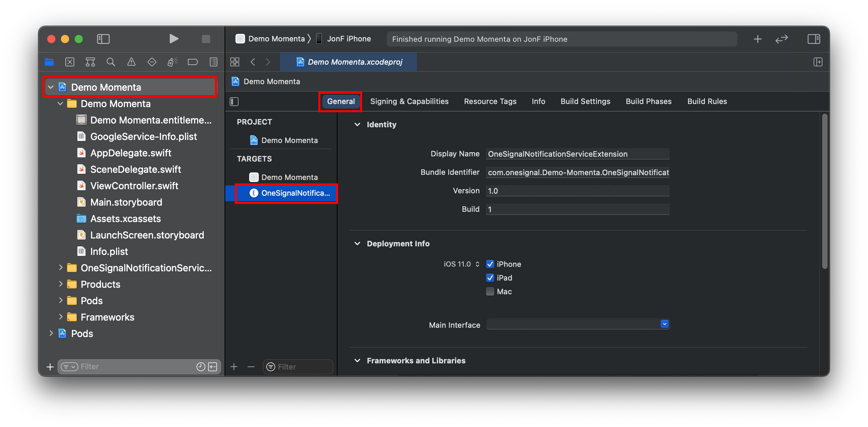Click the Library plus button in the toolbar

(x=758, y=39)
